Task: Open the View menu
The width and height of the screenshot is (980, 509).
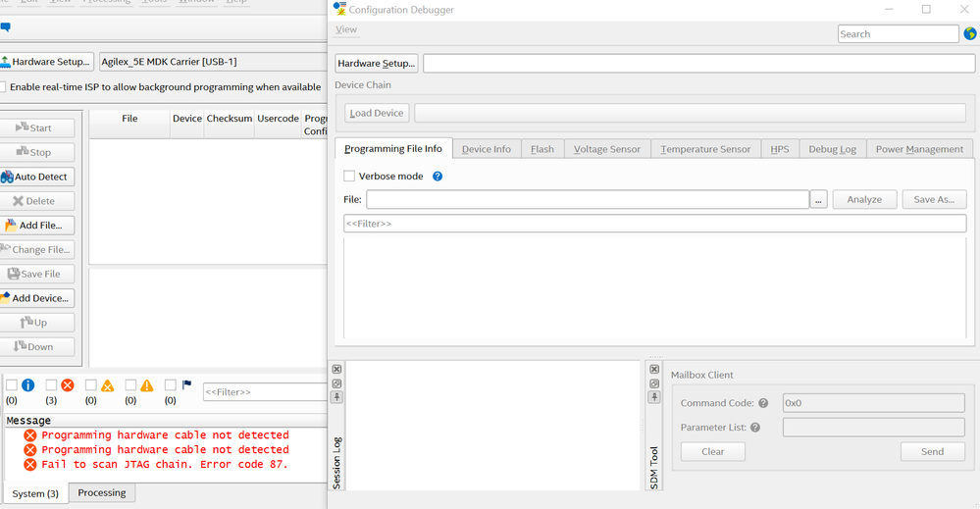Action: (346, 29)
